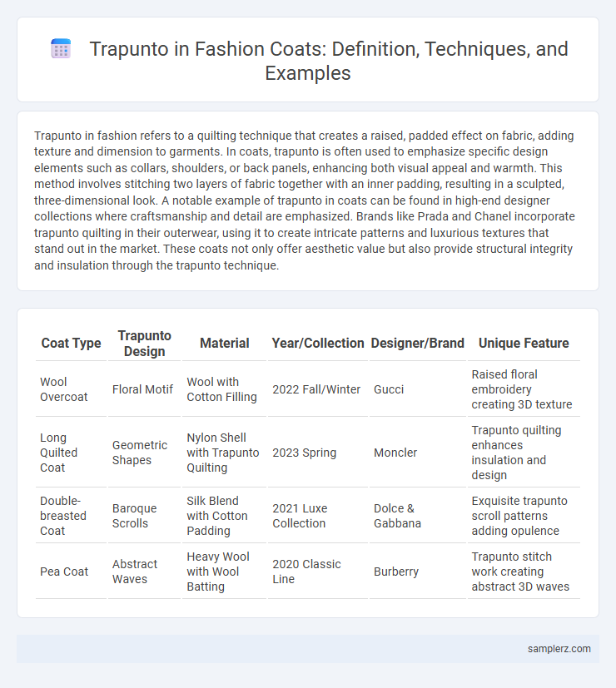Click the Wool Overcoat cell
This screenshot has height=688, width=616.
pyautogui.click(x=71, y=389)
